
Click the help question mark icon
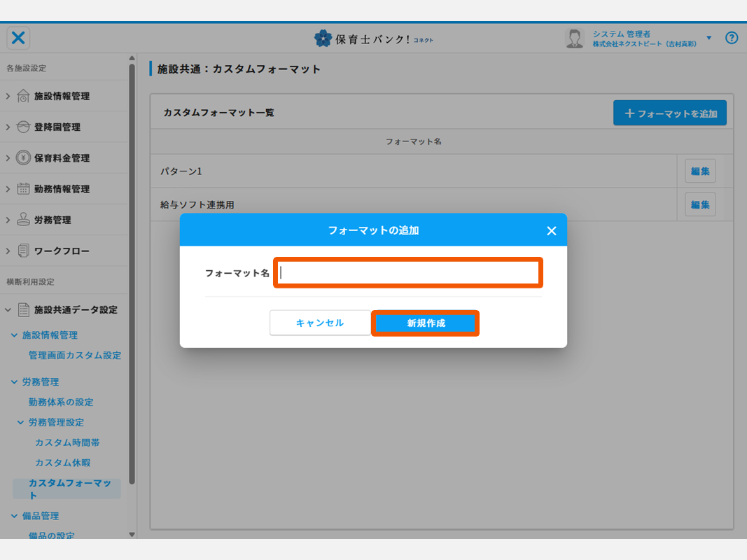coord(732,38)
